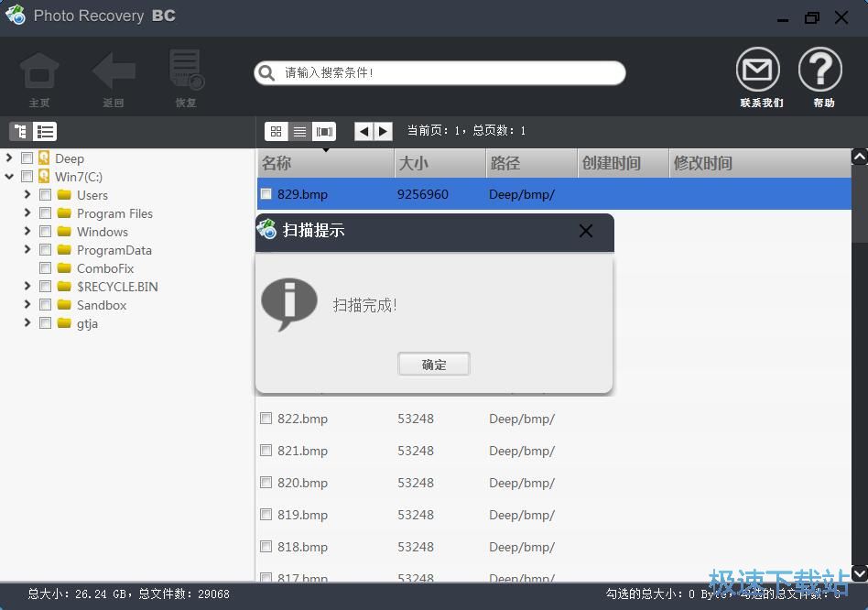Go to the previous page arrow
The image size is (868, 610).
pos(363,131)
